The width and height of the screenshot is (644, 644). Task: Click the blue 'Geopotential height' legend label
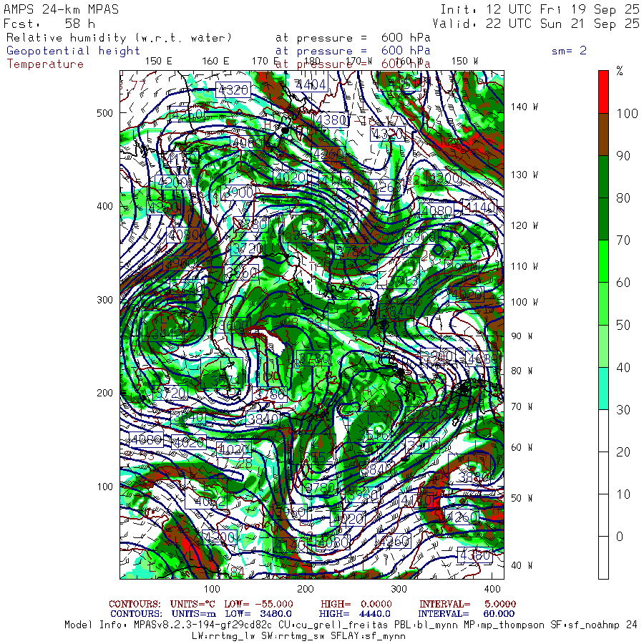pyautogui.click(x=73, y=51)
